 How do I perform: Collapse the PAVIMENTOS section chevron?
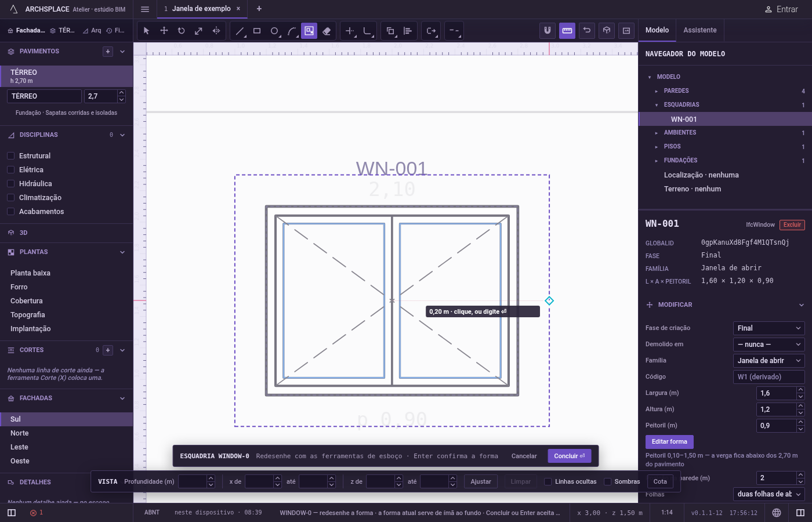pyautogui.click(x=122, y=52)
